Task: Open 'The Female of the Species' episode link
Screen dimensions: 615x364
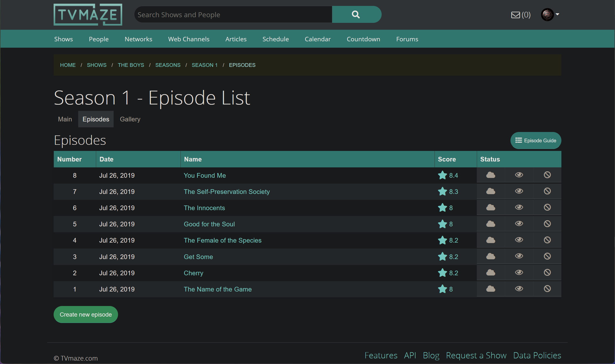Action: pos(223,240)
